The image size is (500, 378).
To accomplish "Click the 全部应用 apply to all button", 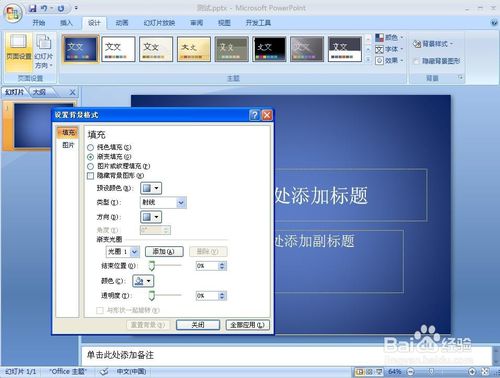I will pyautogui.click(x=247, y=325).
